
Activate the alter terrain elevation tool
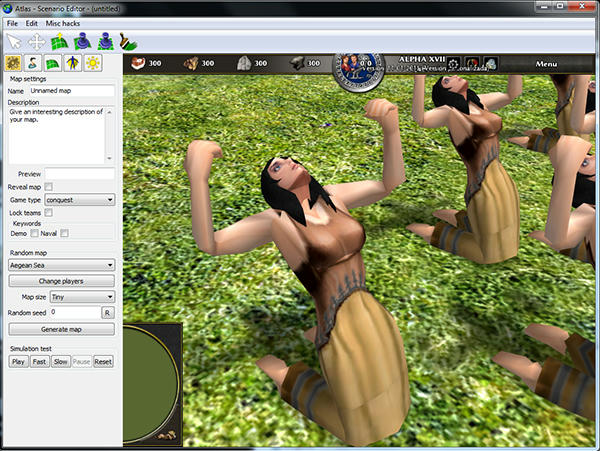pos(60,41)
